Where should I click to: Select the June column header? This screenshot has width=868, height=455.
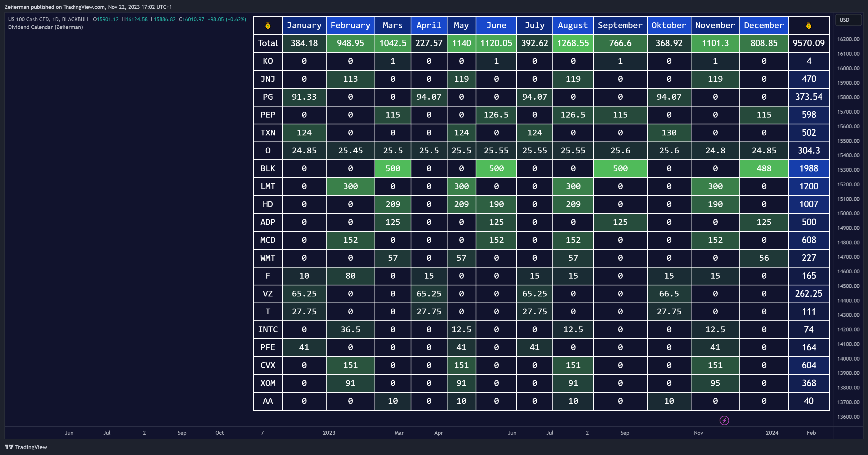click(496, 26)
